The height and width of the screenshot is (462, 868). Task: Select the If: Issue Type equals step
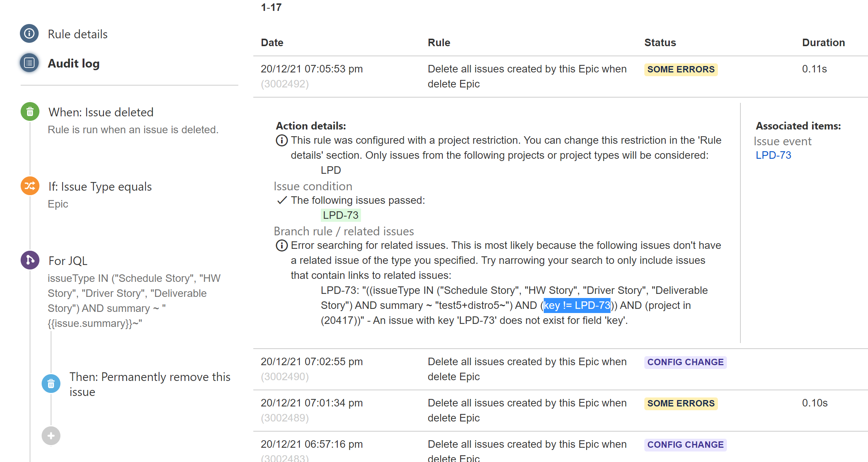tap(100, 187)
